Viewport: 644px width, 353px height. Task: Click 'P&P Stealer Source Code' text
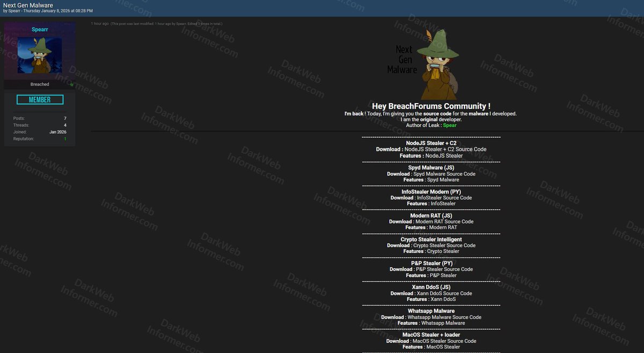tap(444, 269)
